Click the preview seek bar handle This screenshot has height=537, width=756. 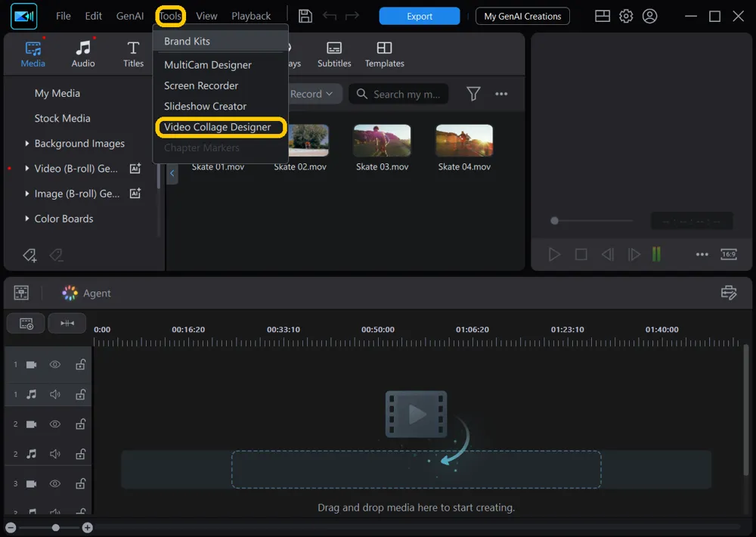(x=554, y=221)
